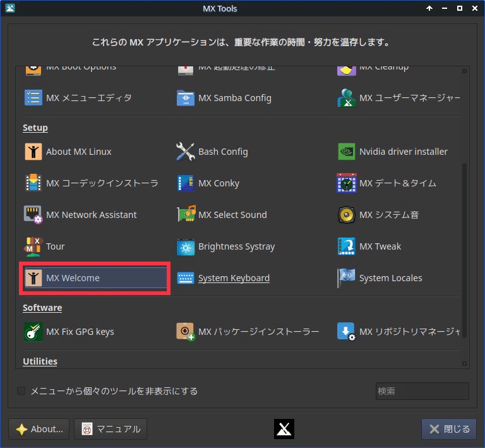Click the MX Tools title bar app icon
Image resolution: width=485 pixels, height=448 pixels.
coord(10,8)
